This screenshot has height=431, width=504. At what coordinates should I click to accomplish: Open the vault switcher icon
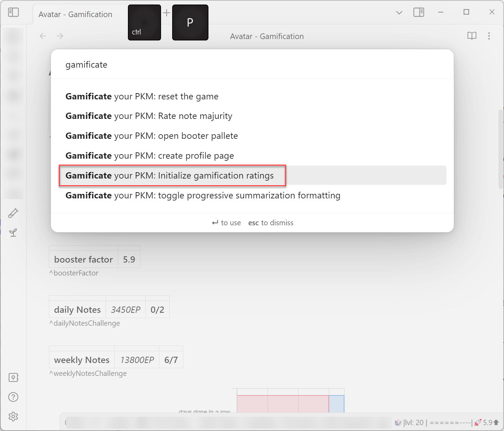pos(13,377)
